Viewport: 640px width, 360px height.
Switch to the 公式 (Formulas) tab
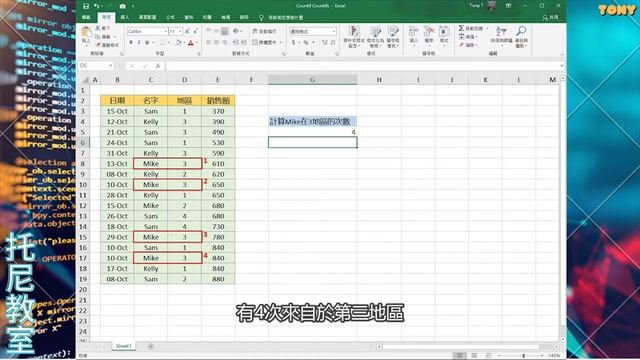(170, 18)
